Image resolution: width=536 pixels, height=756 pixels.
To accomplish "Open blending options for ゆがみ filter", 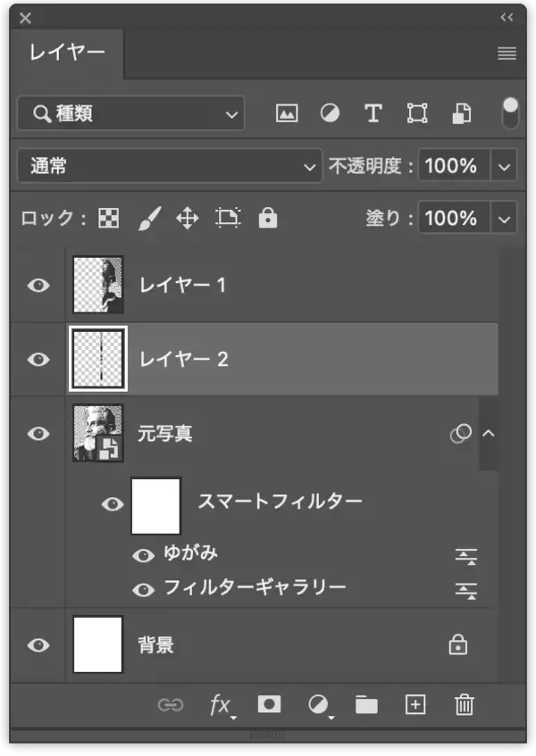I will pos(466,556).
